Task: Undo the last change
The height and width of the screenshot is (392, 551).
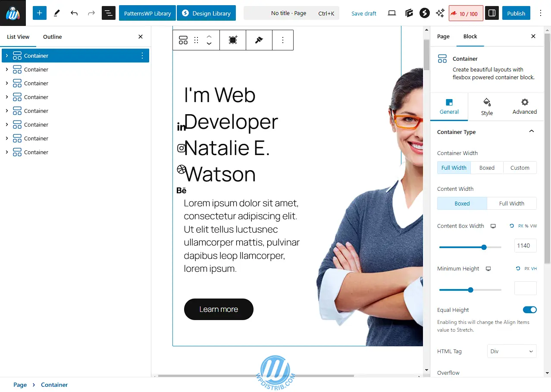Action: (74, 13)
